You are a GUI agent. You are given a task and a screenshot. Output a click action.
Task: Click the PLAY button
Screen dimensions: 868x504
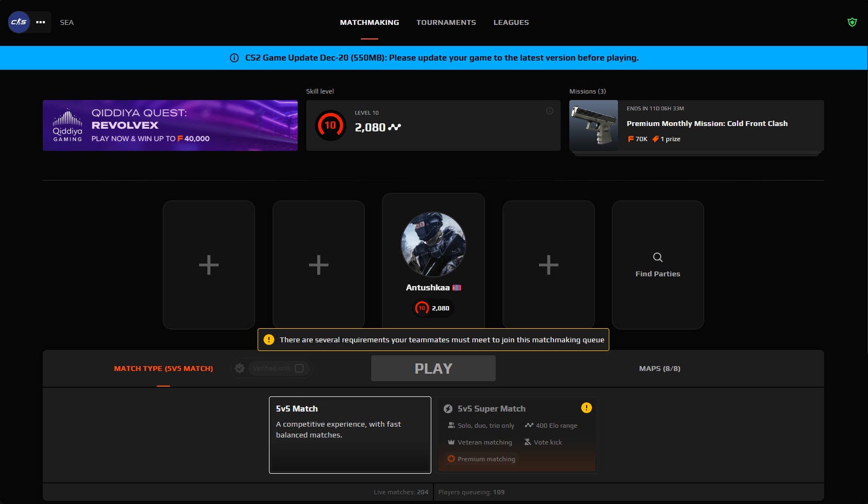coord(433,368)
